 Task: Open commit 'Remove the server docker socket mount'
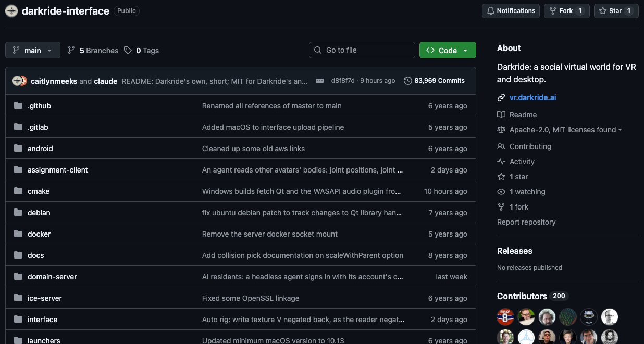pyautogui.click(x=270, y=234)
